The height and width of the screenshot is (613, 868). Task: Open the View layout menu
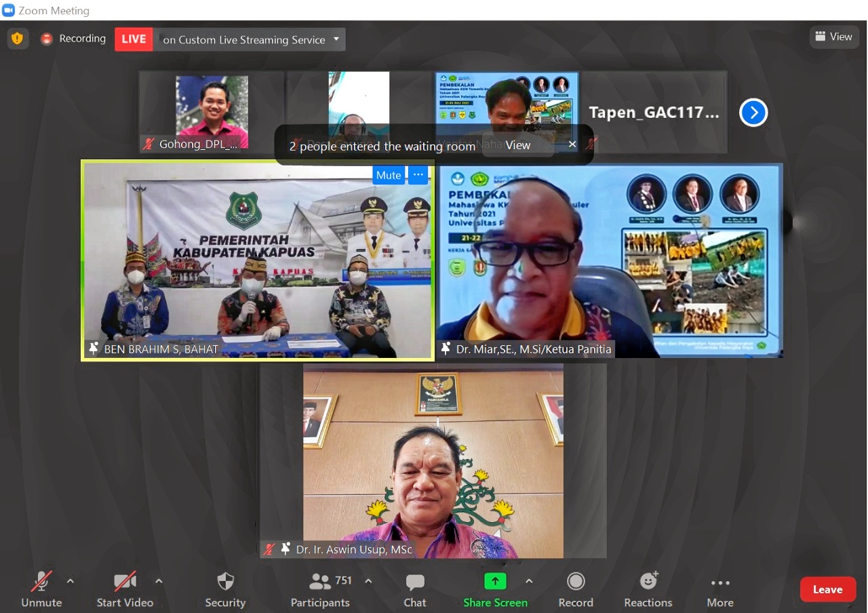[x=833, y=37]
